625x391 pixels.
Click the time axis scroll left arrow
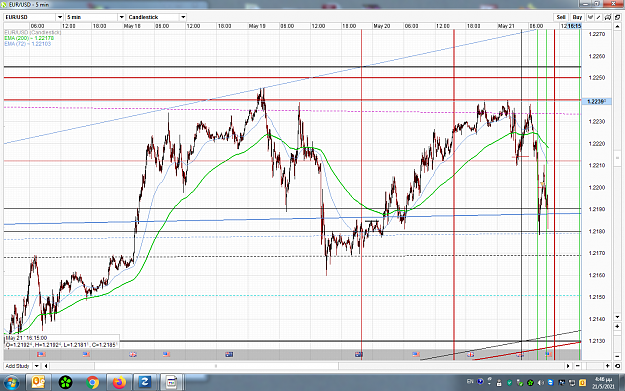tap(46, 366)
